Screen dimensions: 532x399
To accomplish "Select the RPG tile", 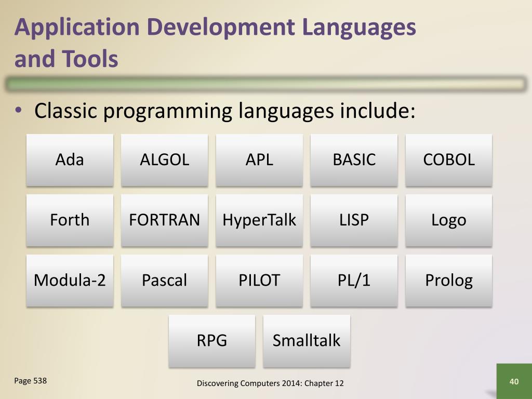I will click(x=212, y=341).
